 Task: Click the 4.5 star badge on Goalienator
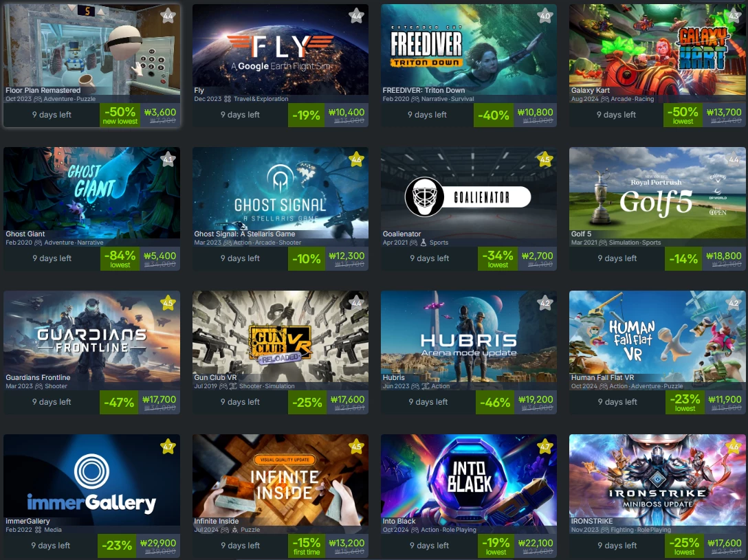point(544,159)
